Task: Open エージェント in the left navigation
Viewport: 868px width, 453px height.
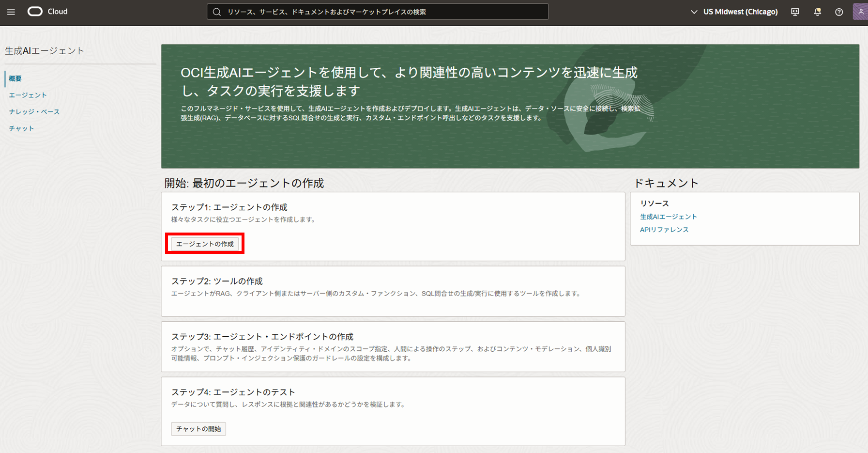Action: (28, 95)
